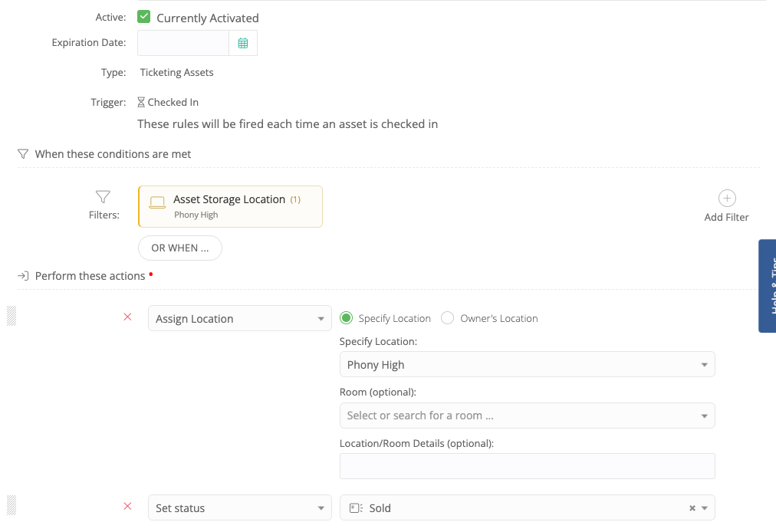Uncheck the Currently Activated checkbox
Screen dimensions: 776x532
[143, 17]
